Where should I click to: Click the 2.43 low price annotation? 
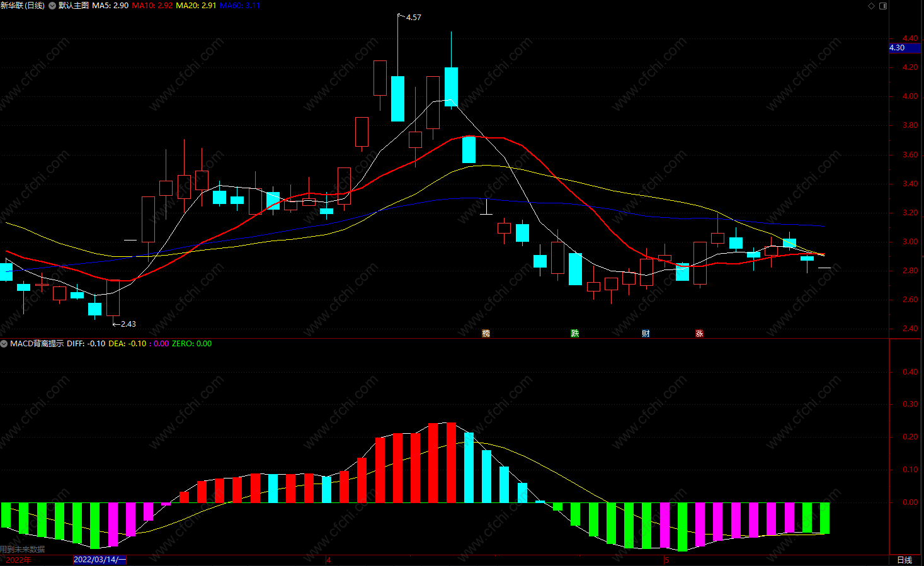tap(128, 324)
